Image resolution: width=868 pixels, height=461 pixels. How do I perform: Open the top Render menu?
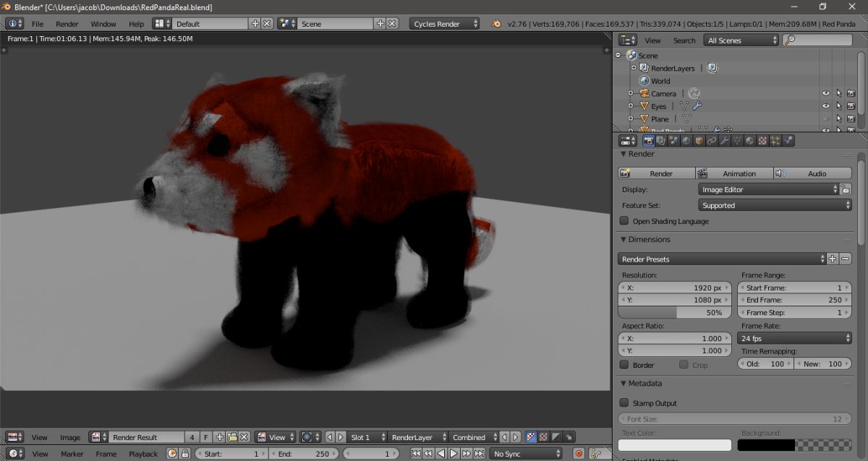click(67, 24)
